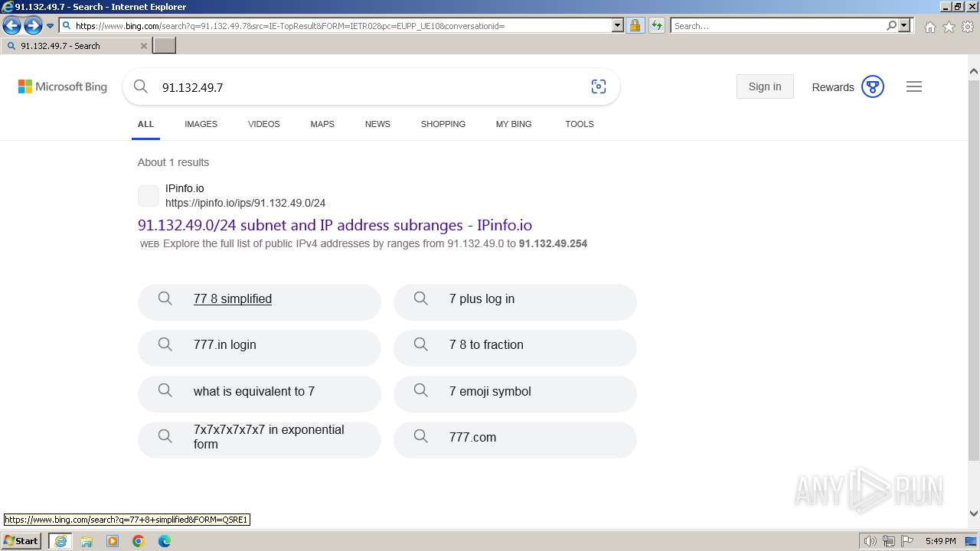The image size is (980, 551).
Task: Open visual search camera icon
Action: point(599,86)
